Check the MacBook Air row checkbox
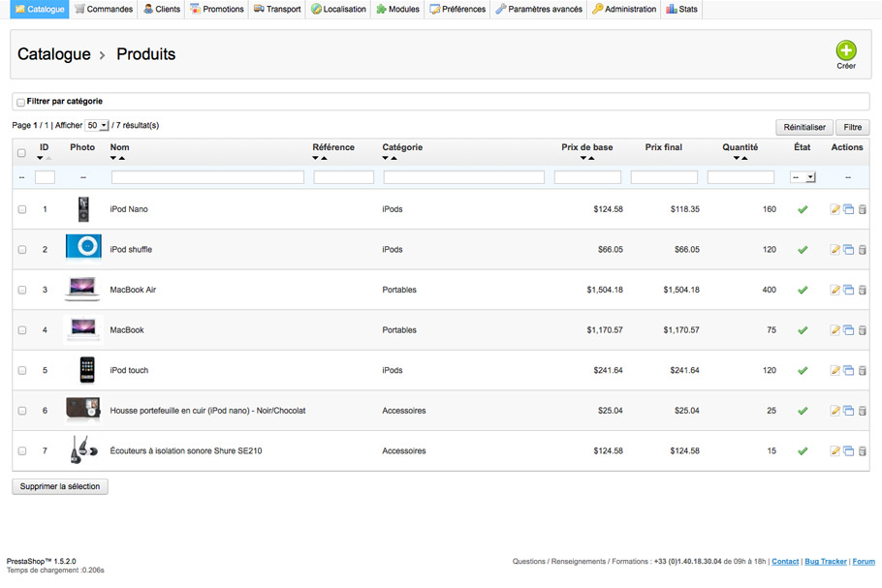 (22, 290)
